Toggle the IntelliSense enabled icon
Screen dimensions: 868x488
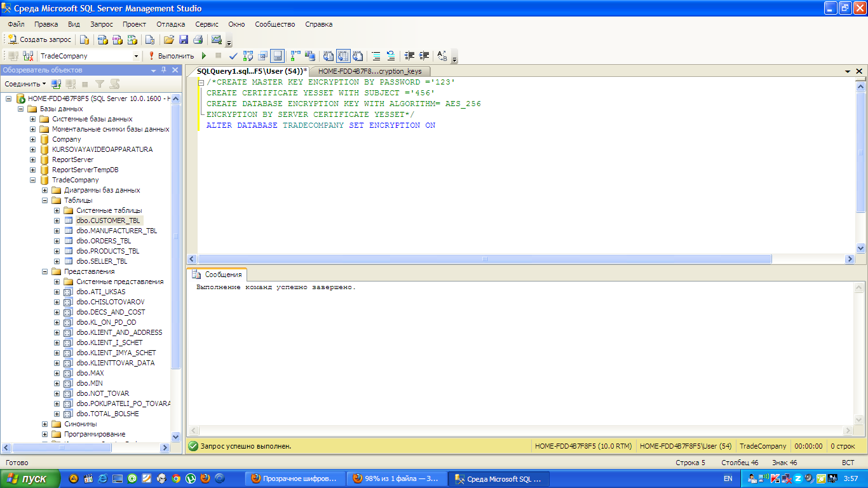point(277,56)
